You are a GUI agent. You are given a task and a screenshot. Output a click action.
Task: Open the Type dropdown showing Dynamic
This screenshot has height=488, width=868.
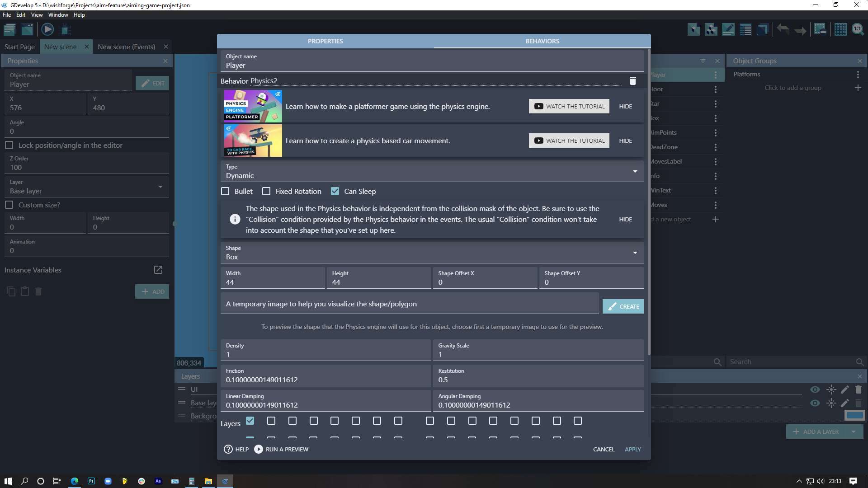coord(635,171)
